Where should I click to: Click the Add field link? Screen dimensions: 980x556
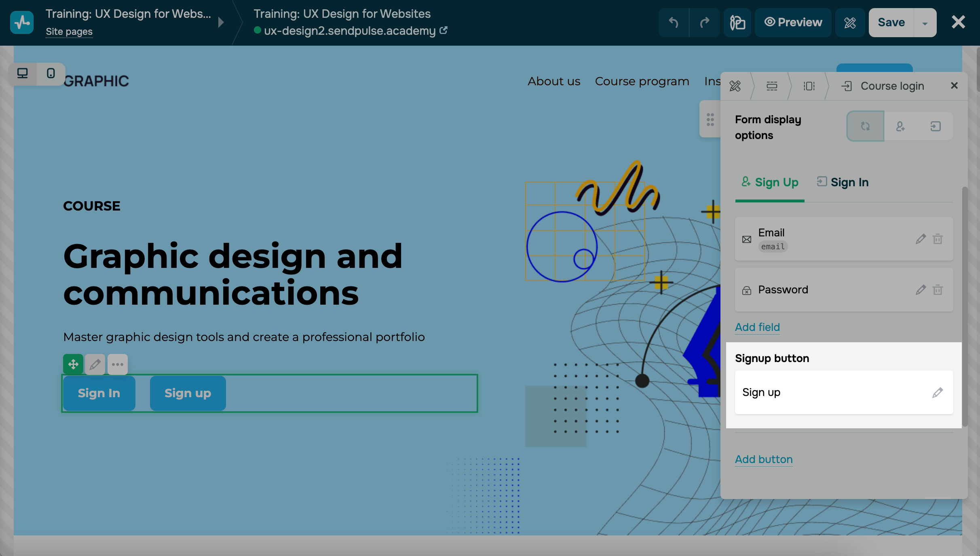[757, 327]
